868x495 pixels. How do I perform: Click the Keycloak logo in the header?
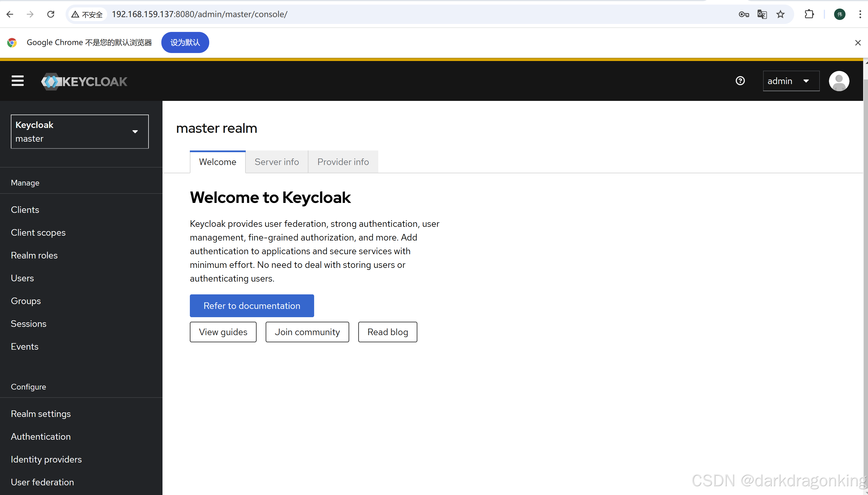[x=84, y=81]
